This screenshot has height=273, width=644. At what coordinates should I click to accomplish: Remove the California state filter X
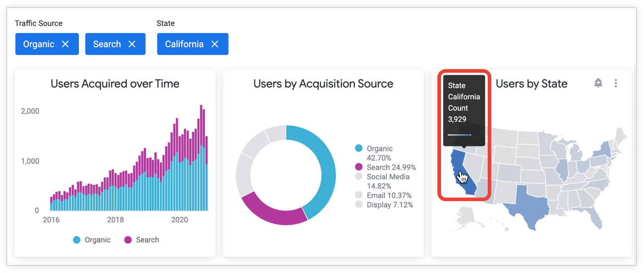coord(215,44)
